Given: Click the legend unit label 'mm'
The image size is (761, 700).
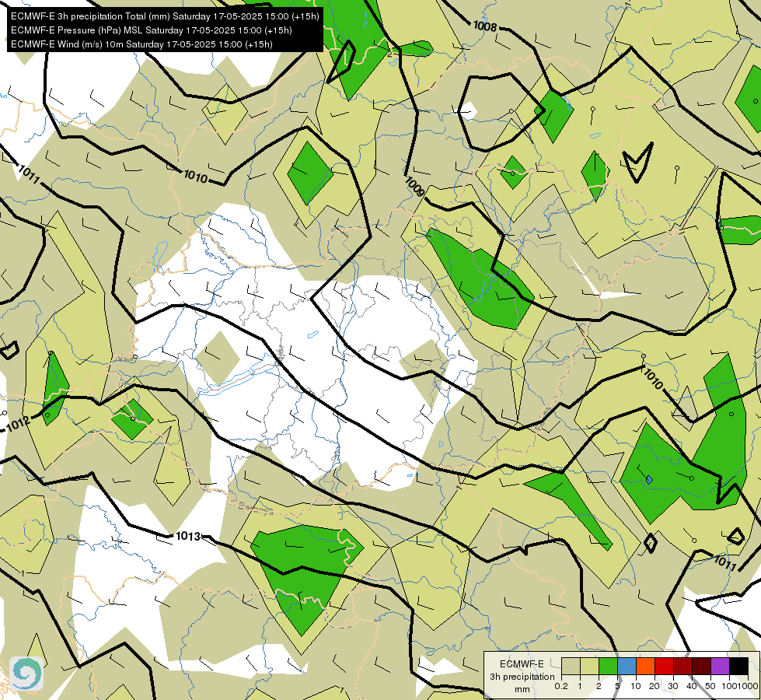Looking at the screenshot, I should coord(522,689).
